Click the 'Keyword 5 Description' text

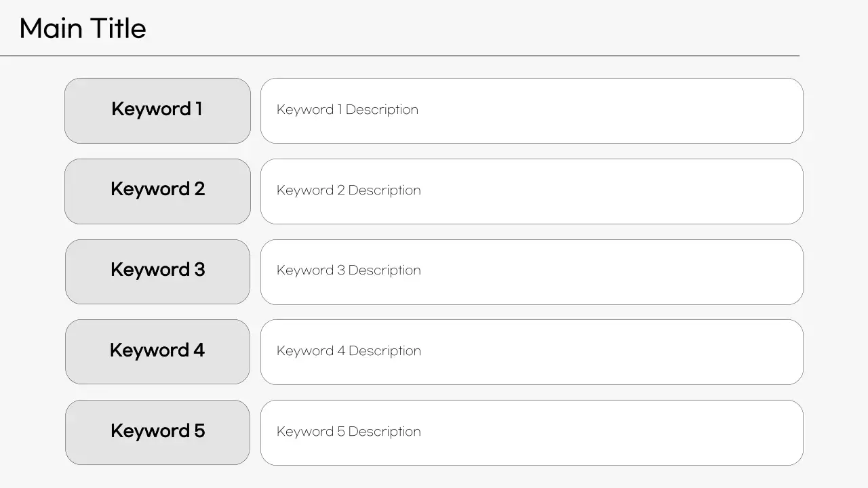(349, 432)
